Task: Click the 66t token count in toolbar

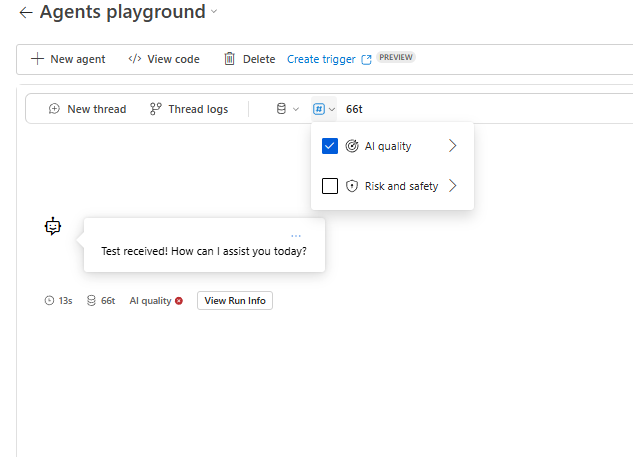Action: 354,109
